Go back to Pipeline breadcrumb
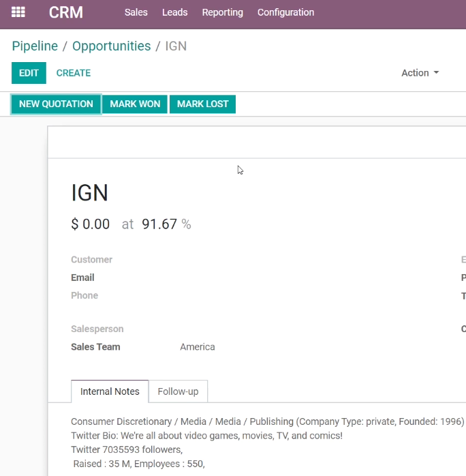 [35, 46]
